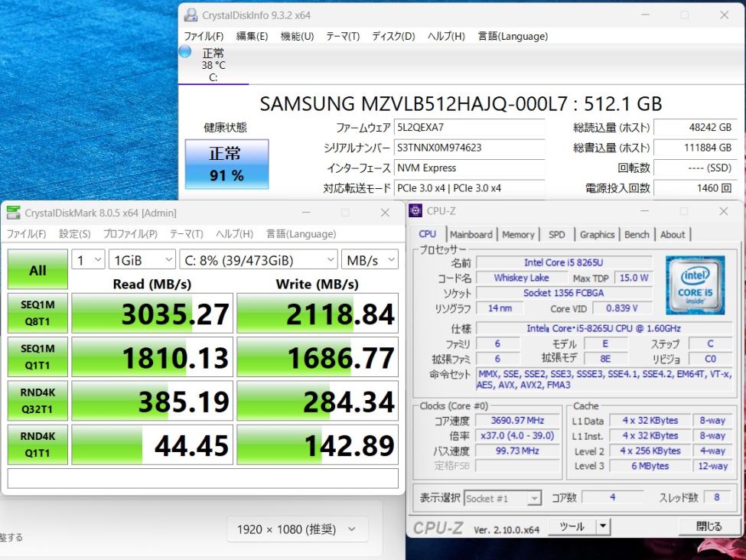
Task: Click the transfer mode field PCIe 3.0 x4
Action: click(x=469, y=188)
